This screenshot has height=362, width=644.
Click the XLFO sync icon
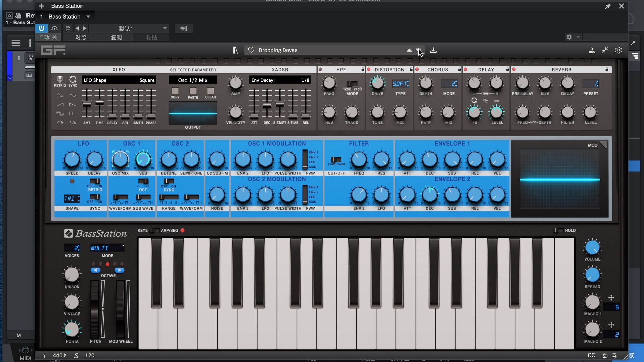pyautogui.click(x=73, y=79)
